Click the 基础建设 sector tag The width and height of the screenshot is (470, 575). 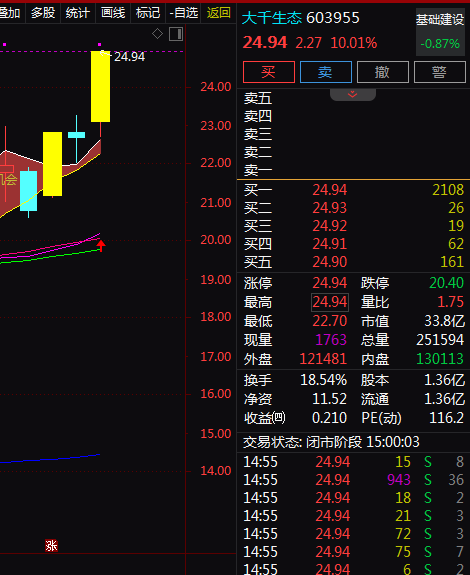click(x=440, y=19)
